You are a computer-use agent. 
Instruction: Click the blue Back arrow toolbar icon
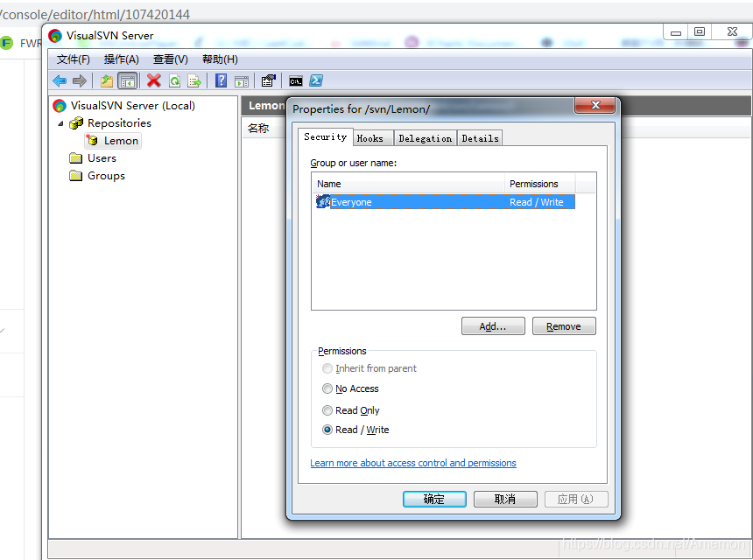tap(60, 80)
